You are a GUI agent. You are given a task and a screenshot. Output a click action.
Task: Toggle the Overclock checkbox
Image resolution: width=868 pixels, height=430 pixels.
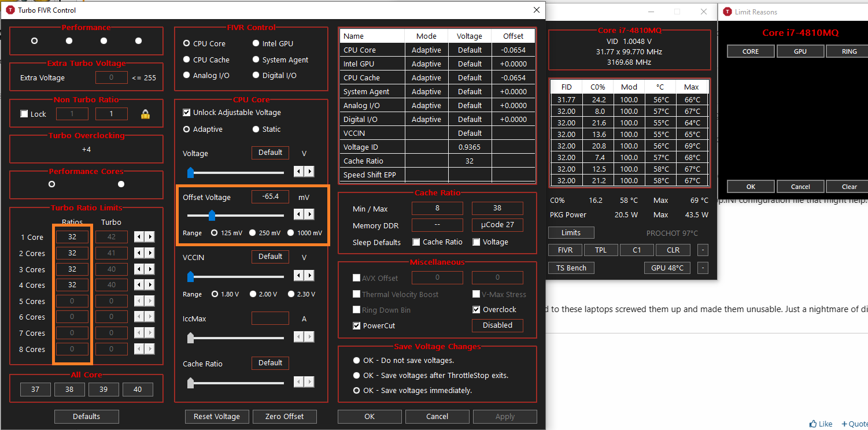477,309
